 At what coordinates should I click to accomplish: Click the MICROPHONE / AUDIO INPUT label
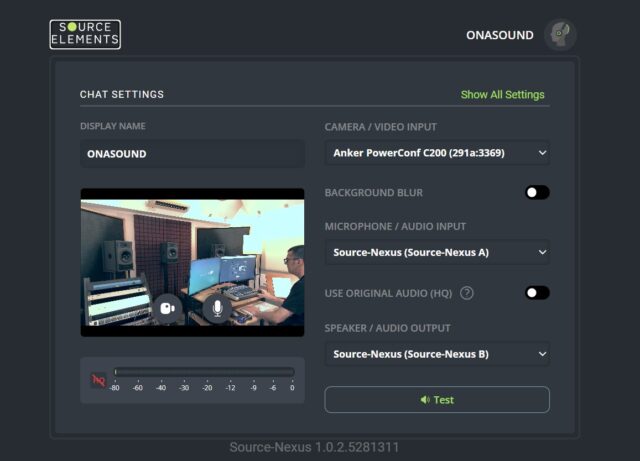(x=395, y=227)
